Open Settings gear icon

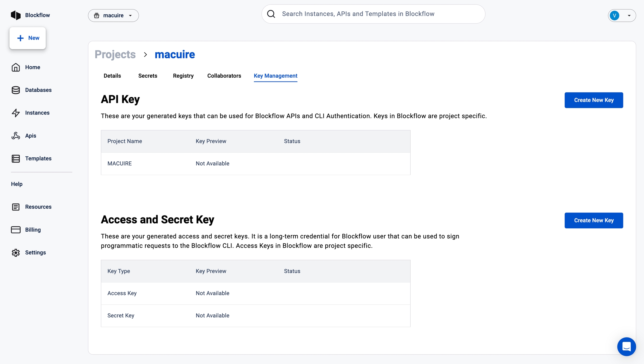[x=16, y=253]
